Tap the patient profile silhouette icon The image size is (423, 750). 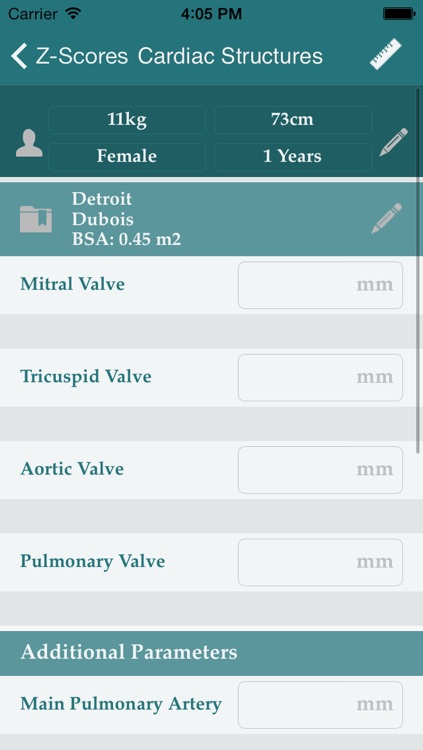[29, 143]
